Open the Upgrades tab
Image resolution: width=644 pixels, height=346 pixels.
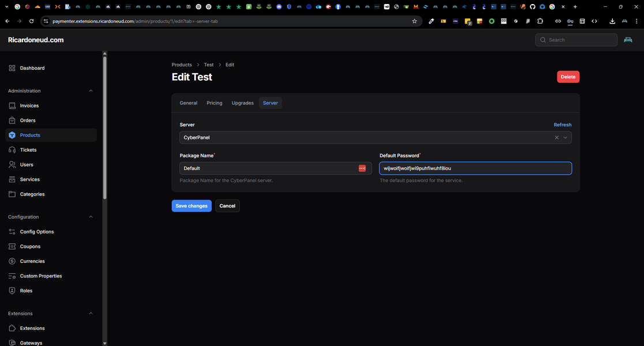coord(243,103)
